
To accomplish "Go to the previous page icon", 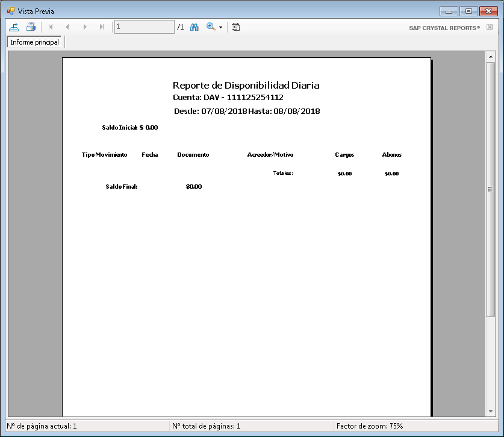I will coord(67,27).
